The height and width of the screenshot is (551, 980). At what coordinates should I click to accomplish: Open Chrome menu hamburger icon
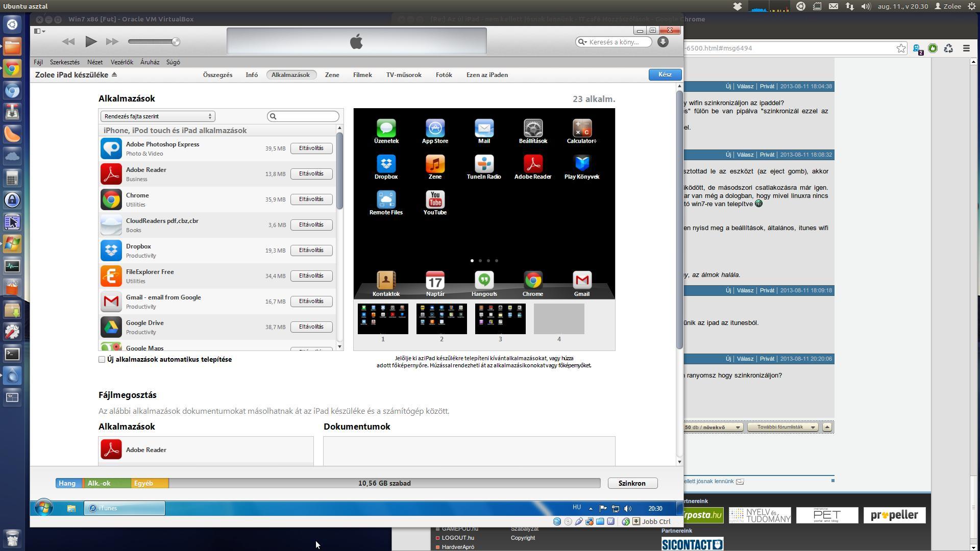(966, 48)
